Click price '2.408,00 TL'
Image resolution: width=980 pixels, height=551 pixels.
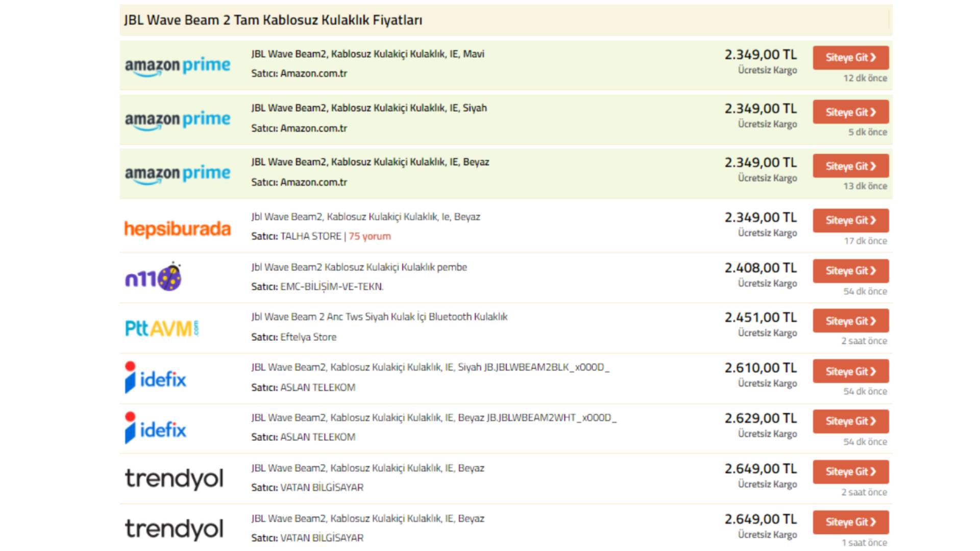click(x=761, y=268)
